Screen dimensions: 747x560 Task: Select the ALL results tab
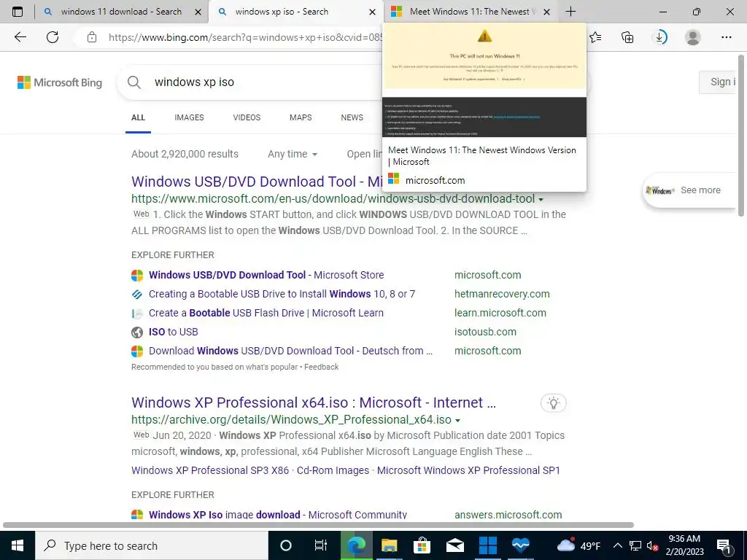tap(138, 117)
